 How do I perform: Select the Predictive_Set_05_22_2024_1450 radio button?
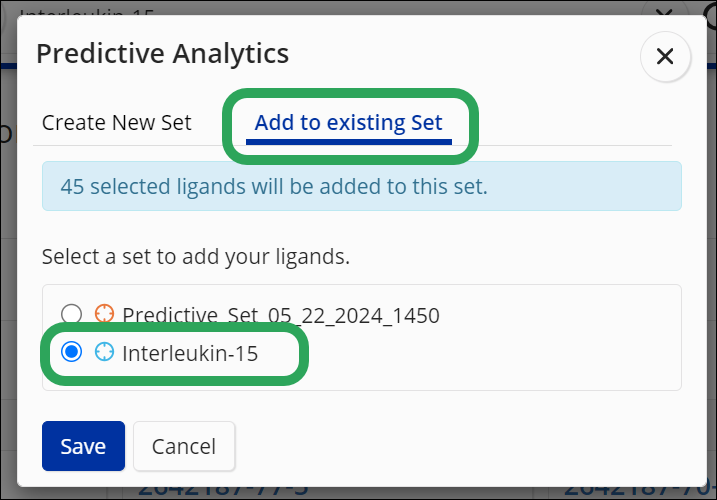coord(72,315)
